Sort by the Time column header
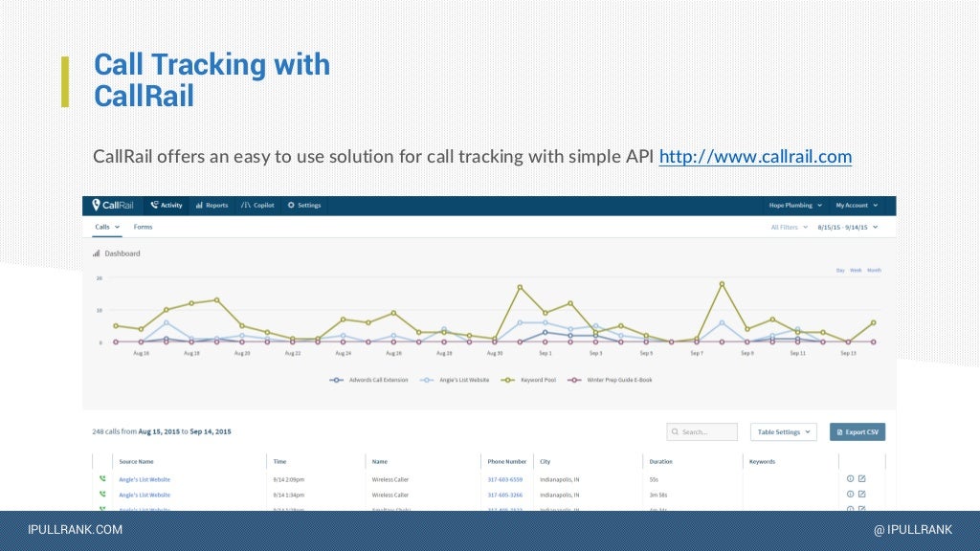 pos(279,462)
